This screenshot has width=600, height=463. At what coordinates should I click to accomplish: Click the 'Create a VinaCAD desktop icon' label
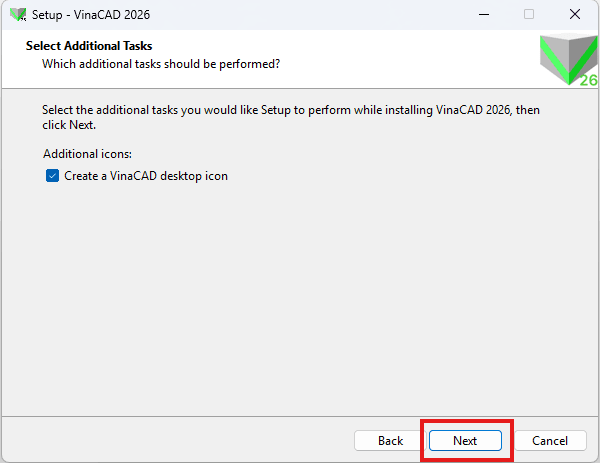(146, 176)
